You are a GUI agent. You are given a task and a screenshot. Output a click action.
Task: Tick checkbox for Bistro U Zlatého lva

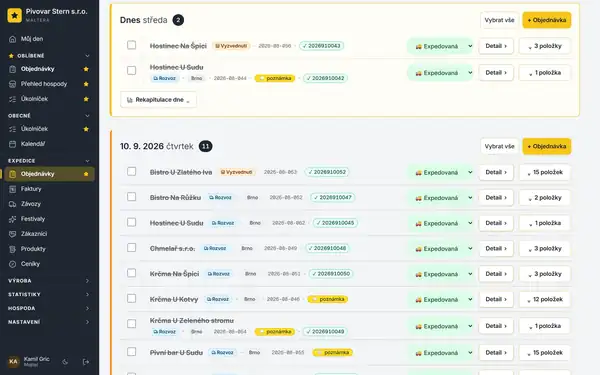click(x=131, y=171)
